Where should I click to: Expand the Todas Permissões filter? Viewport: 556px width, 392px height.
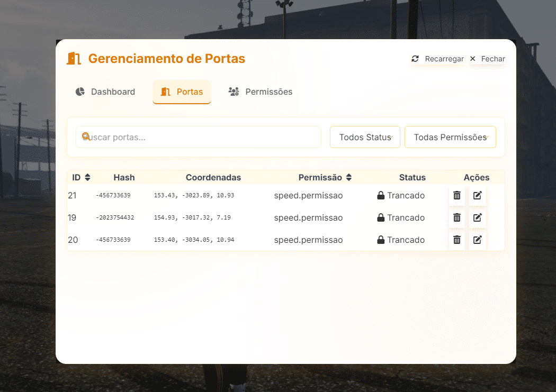tap(450, 137)
